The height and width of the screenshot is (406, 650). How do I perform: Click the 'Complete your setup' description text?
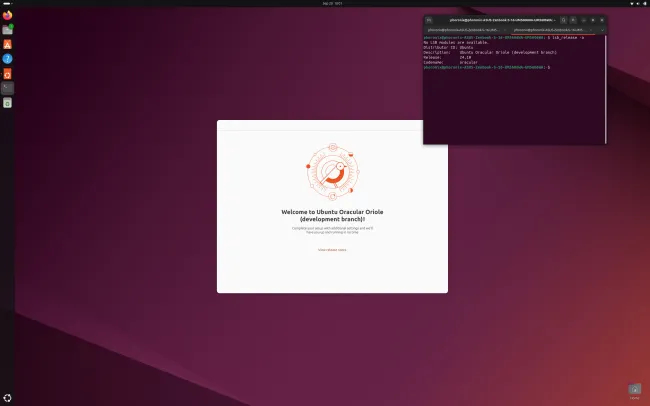[332, 230]
